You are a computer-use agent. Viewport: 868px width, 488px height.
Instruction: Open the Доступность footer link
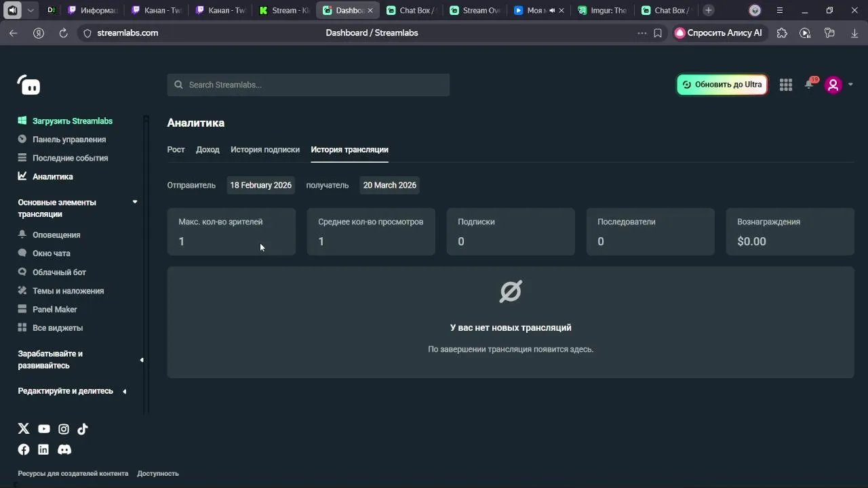pyautogui.click(x=158, y=474)
